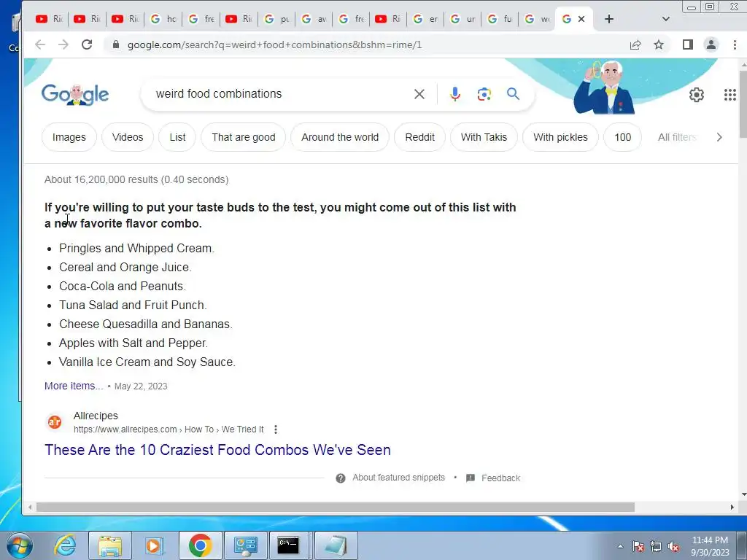Select 'That are good' filter chip

tap(244, 137)
